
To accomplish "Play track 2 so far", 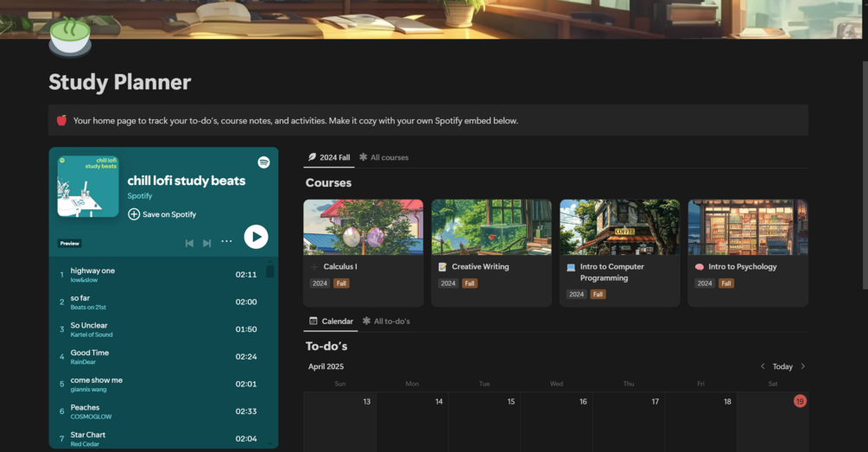I will (x=160, y=302).
